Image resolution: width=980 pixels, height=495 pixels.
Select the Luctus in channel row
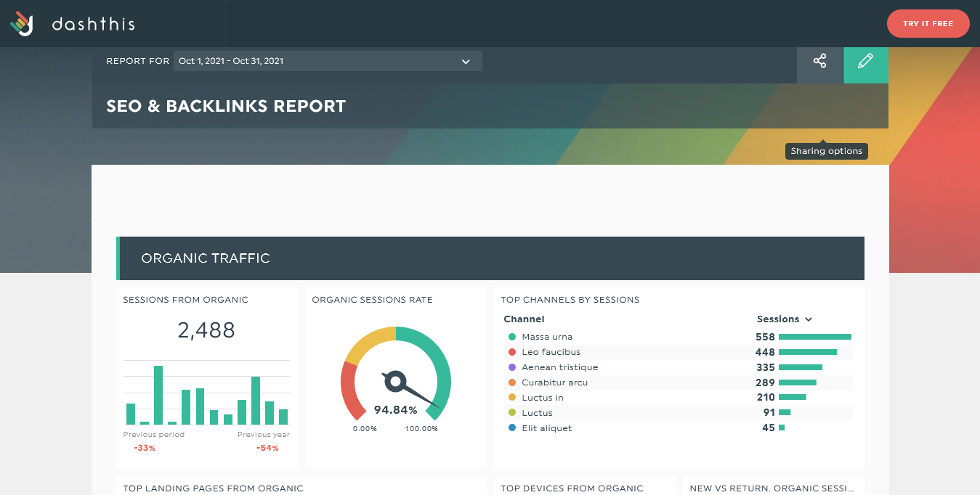[679, 398]
